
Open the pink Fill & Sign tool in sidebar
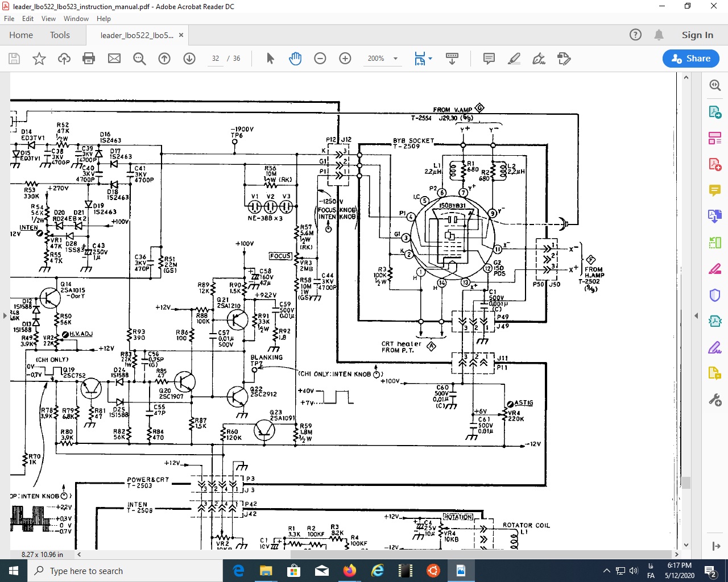coord(715,269)
